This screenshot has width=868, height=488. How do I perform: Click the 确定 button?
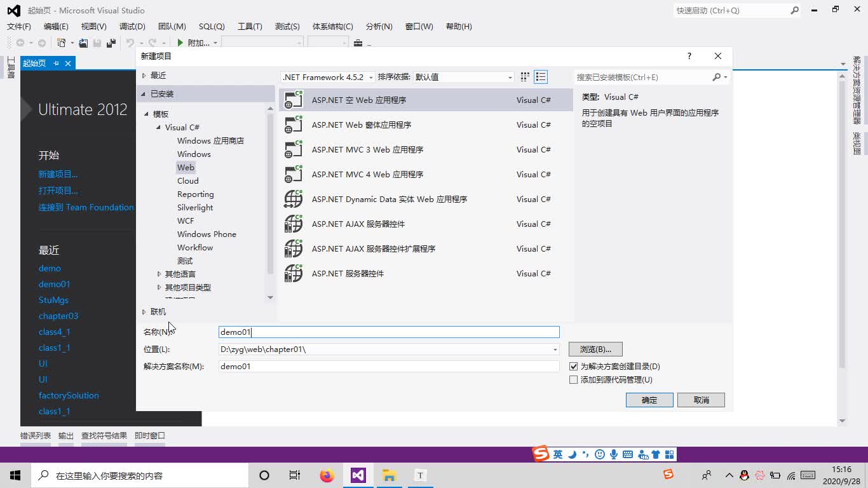tap(649, 400)
